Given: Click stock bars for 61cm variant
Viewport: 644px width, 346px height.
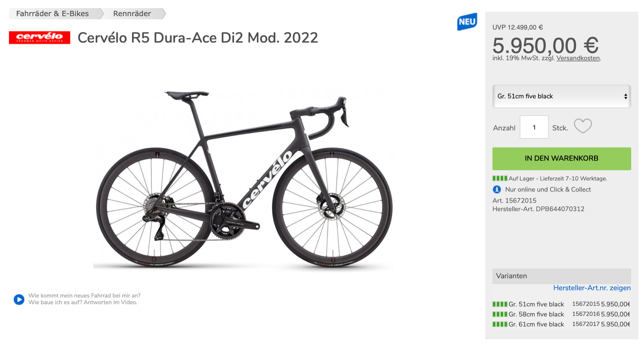Looking at the screenshot, I should pos(499,324).
